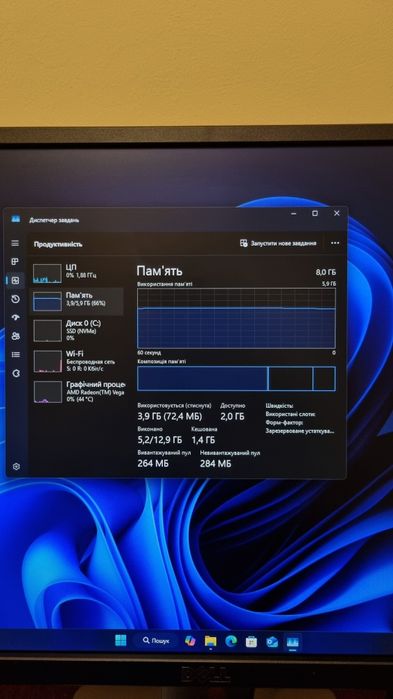Maximize the Task Manager window
Viewport: 393px width, 699px height.
pos(315,214)
